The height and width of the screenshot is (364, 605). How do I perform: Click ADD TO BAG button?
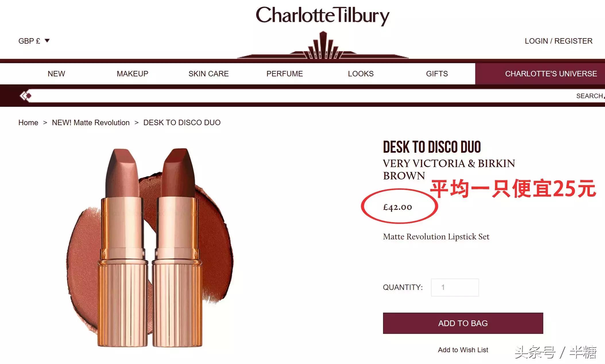(x=463, y=323)
